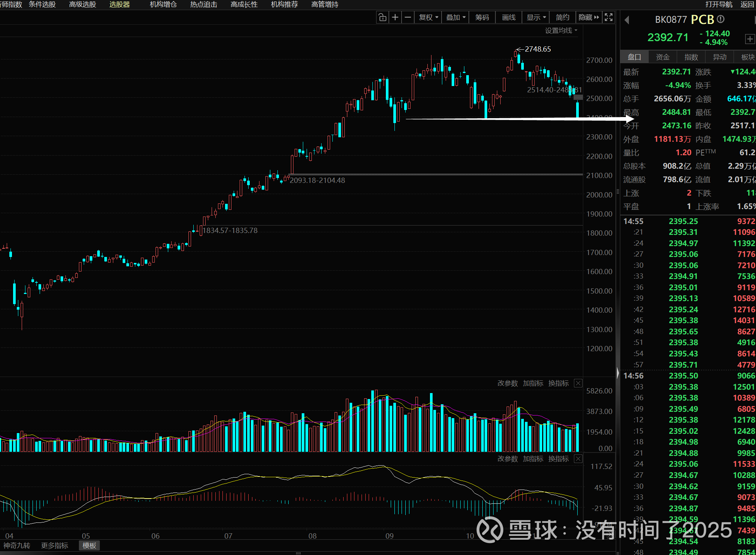Screen dimensions: 756x555
Task: Click info icon beside PCB name
Action: click(x=721, y=19)
